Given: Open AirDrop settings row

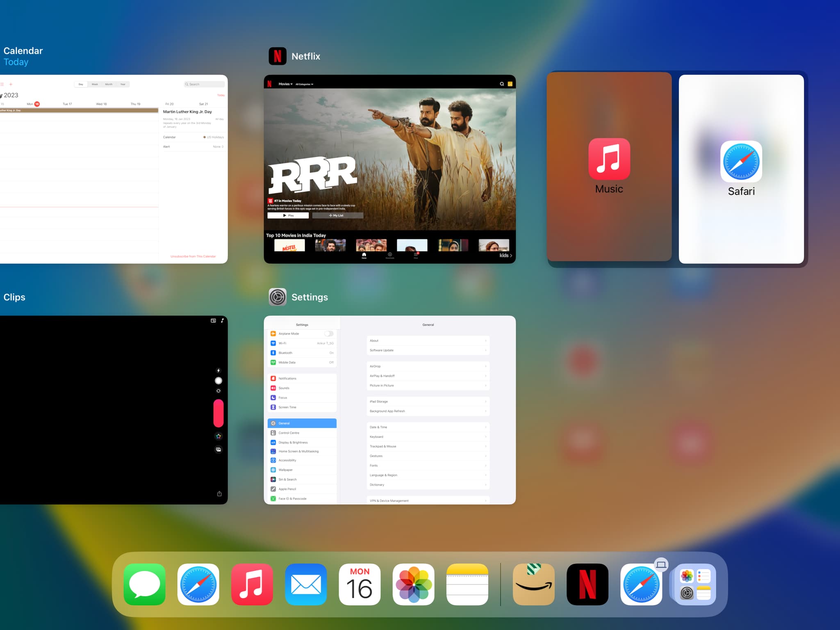Looking at the screenshot, I should click(428, 366).
